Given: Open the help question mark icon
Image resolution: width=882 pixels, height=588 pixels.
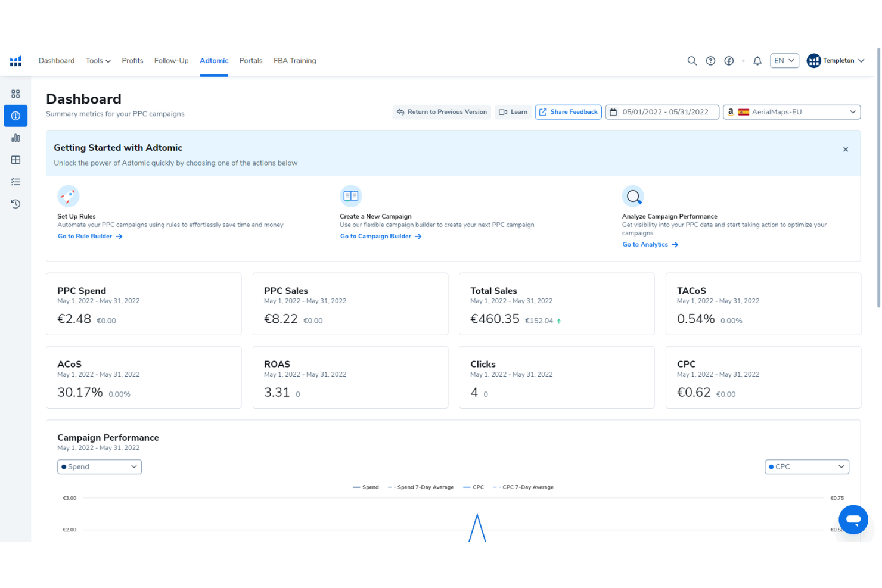Looking at the screenshot, I should [x=710, y=61].
